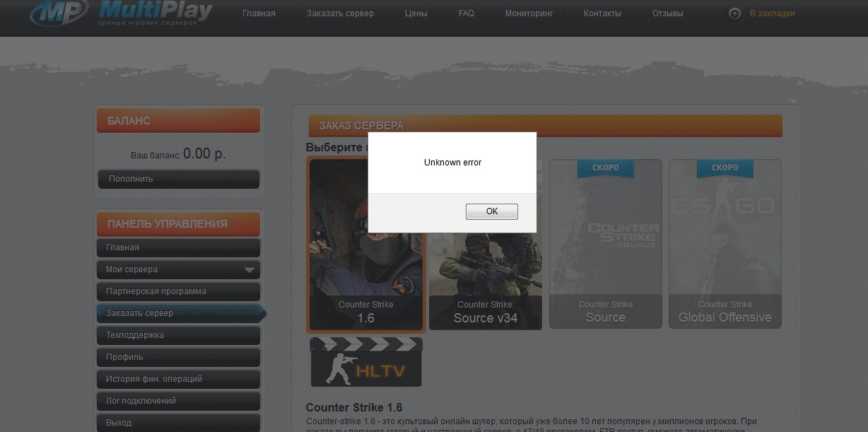Open Мониторинг in top menu
The image size is (868, 432).
(x=529, y=13)
